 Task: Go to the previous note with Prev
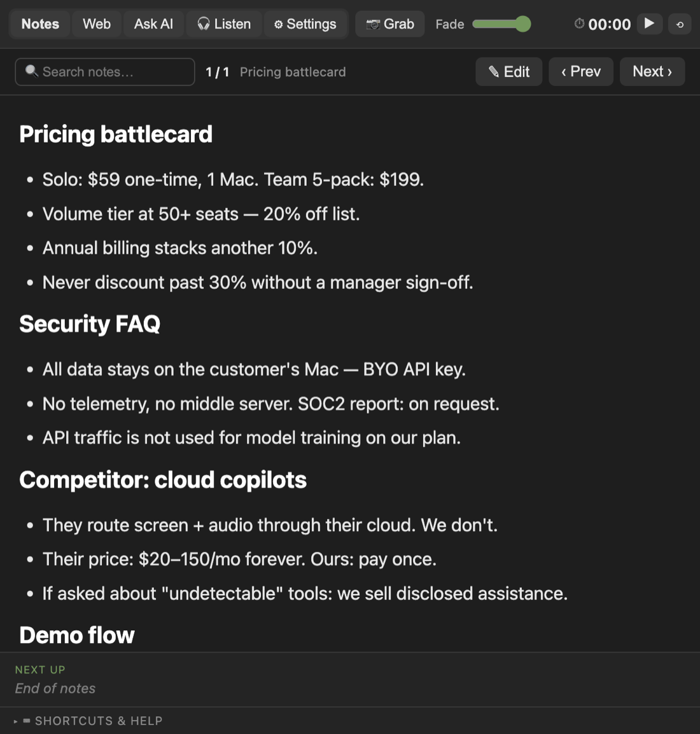tap(580, 72)
